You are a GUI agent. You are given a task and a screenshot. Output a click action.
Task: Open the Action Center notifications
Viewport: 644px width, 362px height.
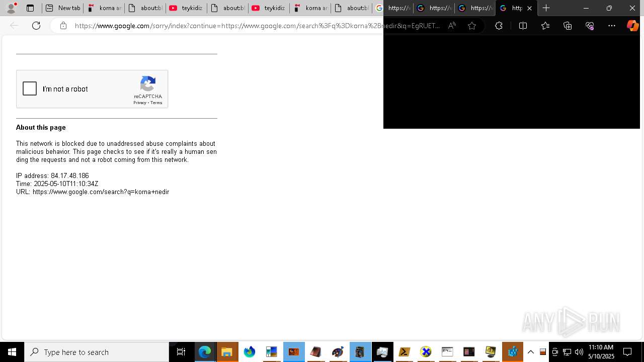pos(627,352)
